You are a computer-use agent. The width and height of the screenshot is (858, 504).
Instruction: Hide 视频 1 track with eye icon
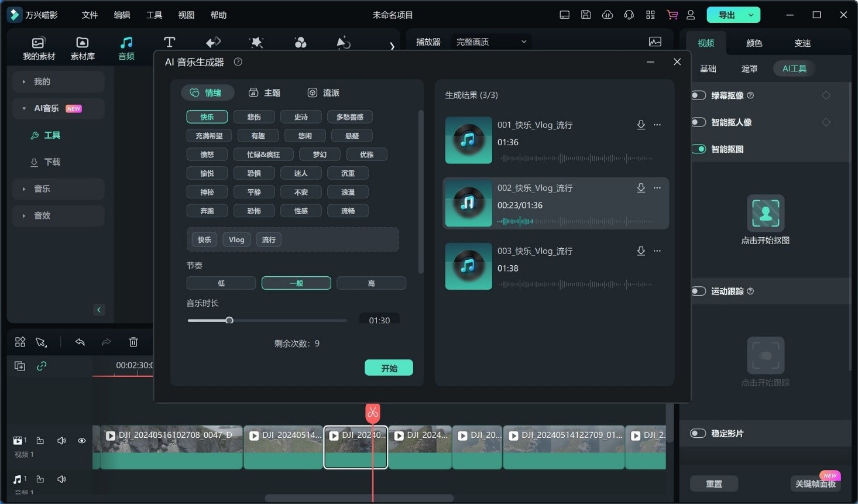pyautogui.click(x=81, y=440)
